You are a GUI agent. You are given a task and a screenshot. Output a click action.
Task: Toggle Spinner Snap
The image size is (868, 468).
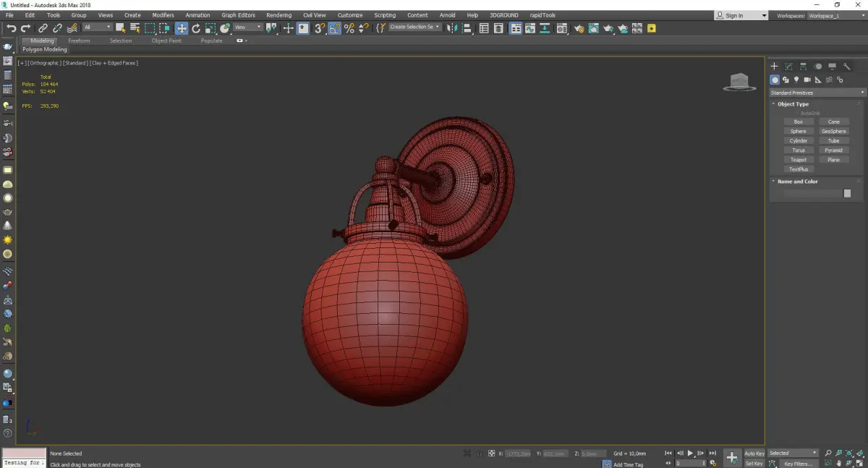tap(364, 28)
